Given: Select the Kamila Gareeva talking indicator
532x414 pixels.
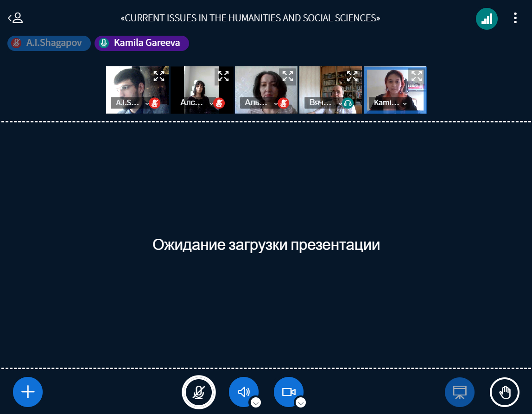Looking at the screenshot, I should pyautogui.click(x=141, y=43).
